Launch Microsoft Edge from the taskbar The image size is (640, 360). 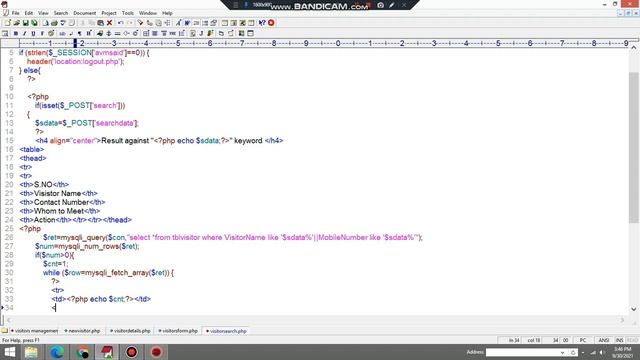click(x=57, y=352)
